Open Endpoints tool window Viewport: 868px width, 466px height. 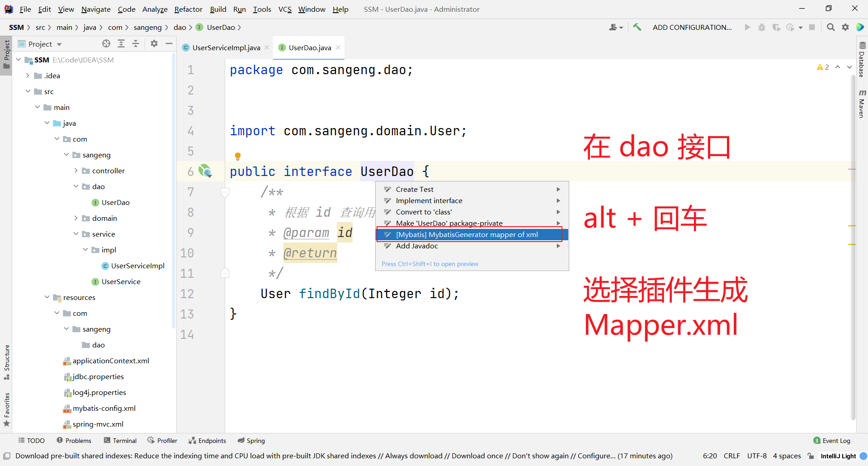pos(208,441)
